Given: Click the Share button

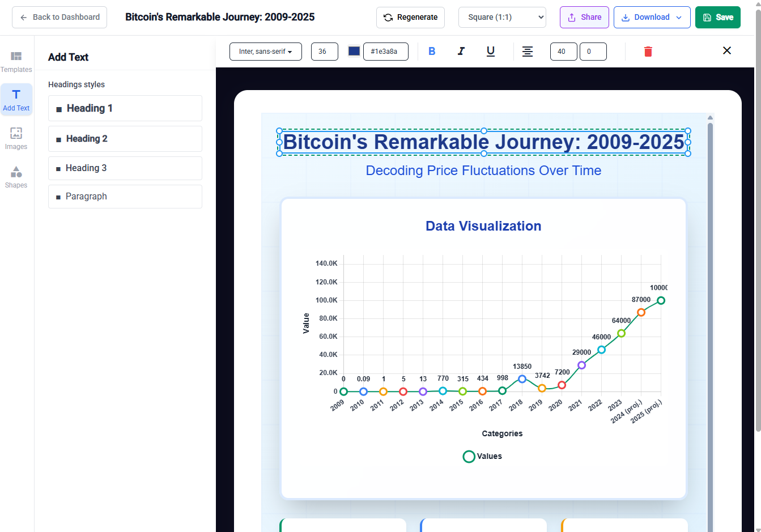Looking at the screenshot, I should point(584,18).
